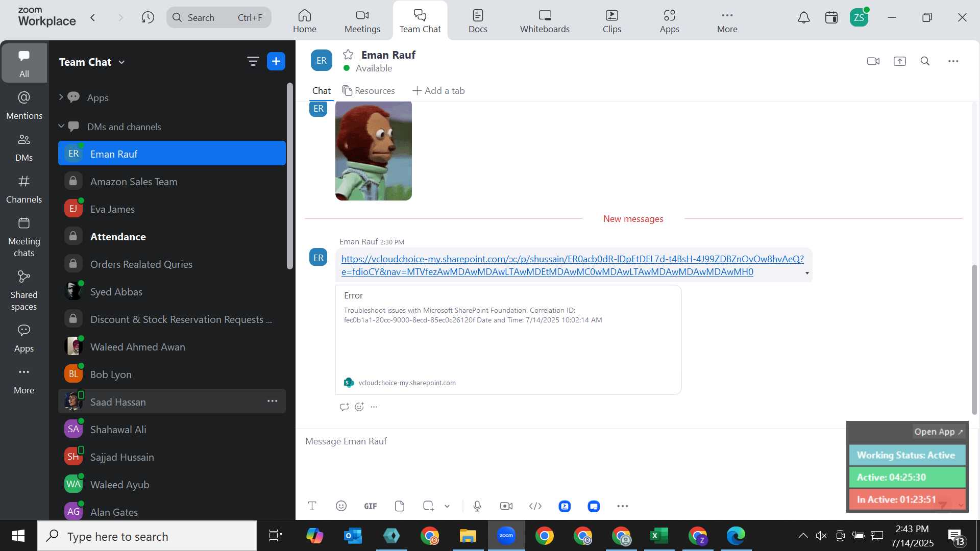The image size is (980, 551).
Task: Switch to the Resources tab
Action: click(x=369, y=90)
